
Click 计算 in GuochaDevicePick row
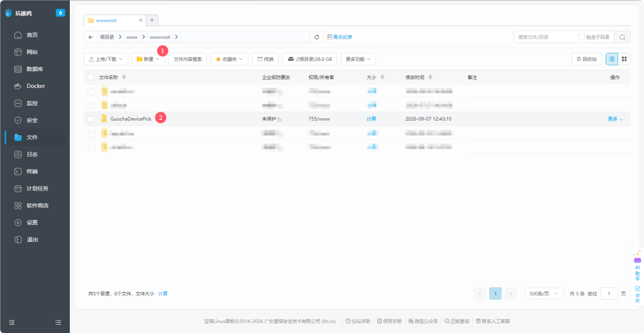tap(371, 119)
